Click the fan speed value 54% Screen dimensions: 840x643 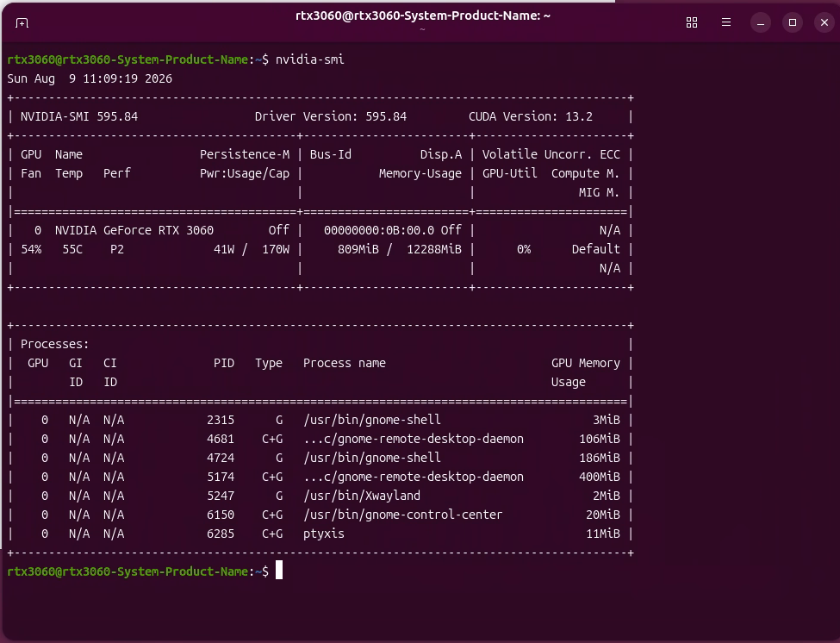tap(31, 250)
